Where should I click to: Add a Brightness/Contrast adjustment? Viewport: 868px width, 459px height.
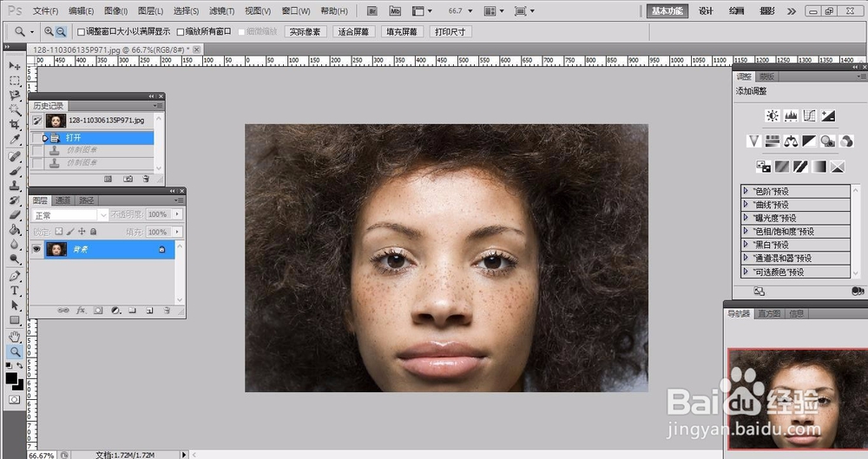(773, 115)
